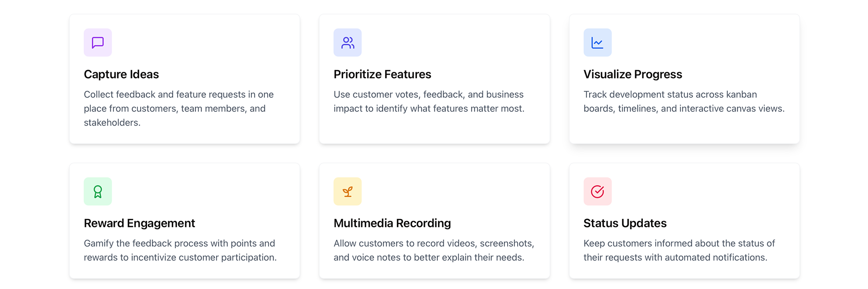Open the Visualize Progress heading

coord(632,74)
